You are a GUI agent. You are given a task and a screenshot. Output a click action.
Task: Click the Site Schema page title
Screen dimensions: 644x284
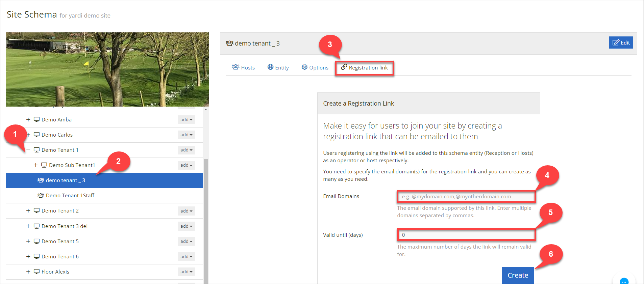click(32, 15)
